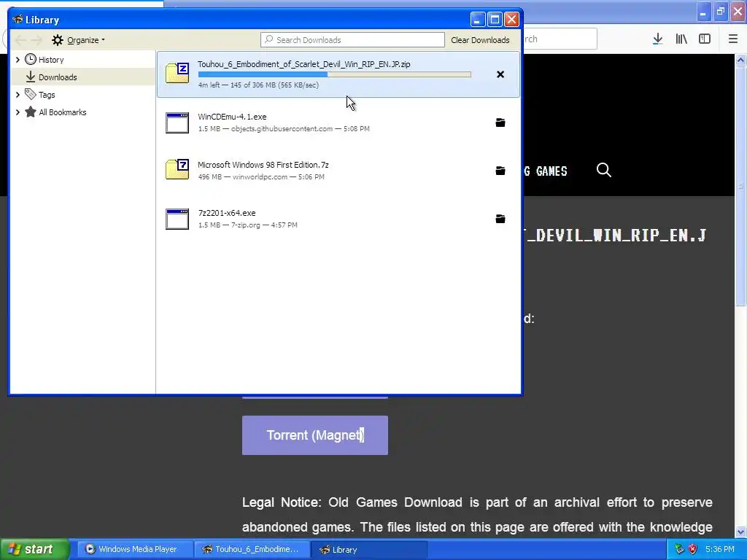Click the WinCDEmu-4.1.exe file icon
This screenshot has width=747, height=560.
[x=177, y=122]
